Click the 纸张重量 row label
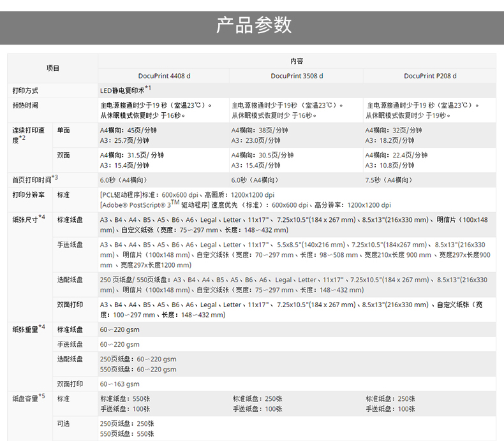The image size is (504, 441). coord(28,329)
